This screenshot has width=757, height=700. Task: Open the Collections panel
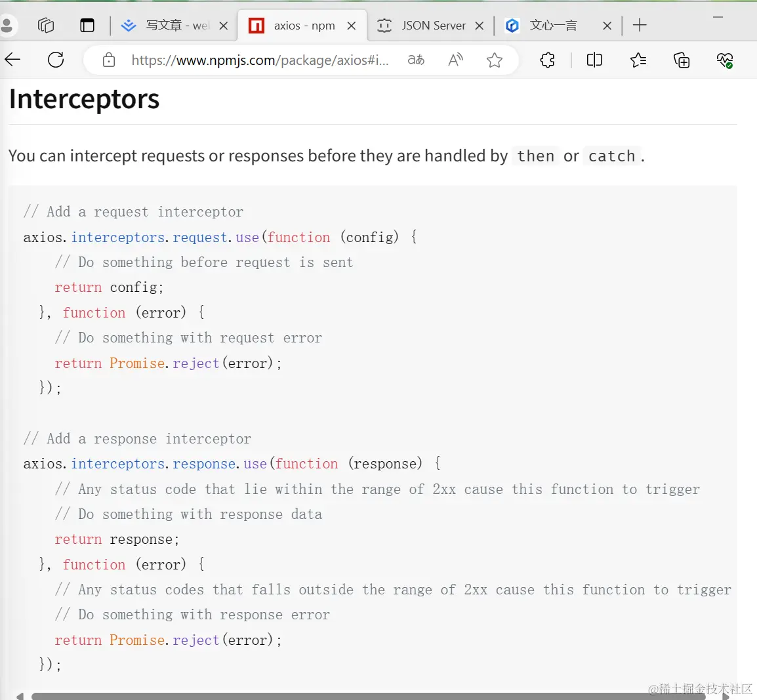tap(681, 60)
